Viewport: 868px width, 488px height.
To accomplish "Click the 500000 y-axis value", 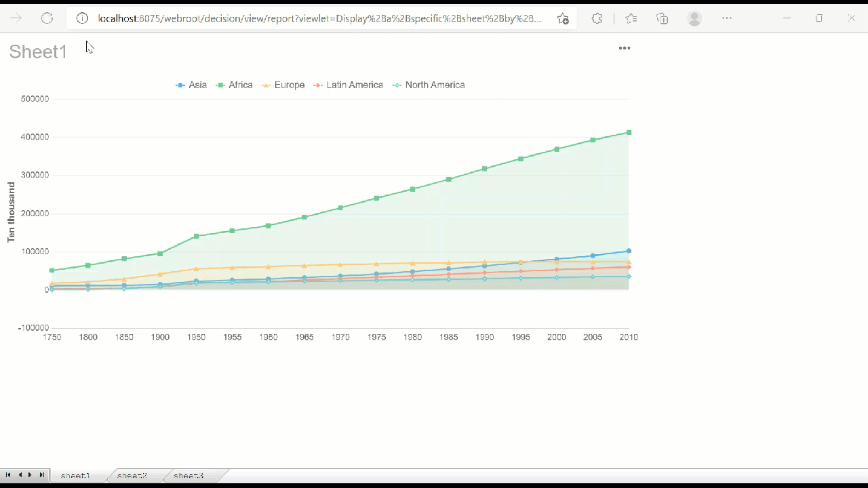I will coord(35,99).
